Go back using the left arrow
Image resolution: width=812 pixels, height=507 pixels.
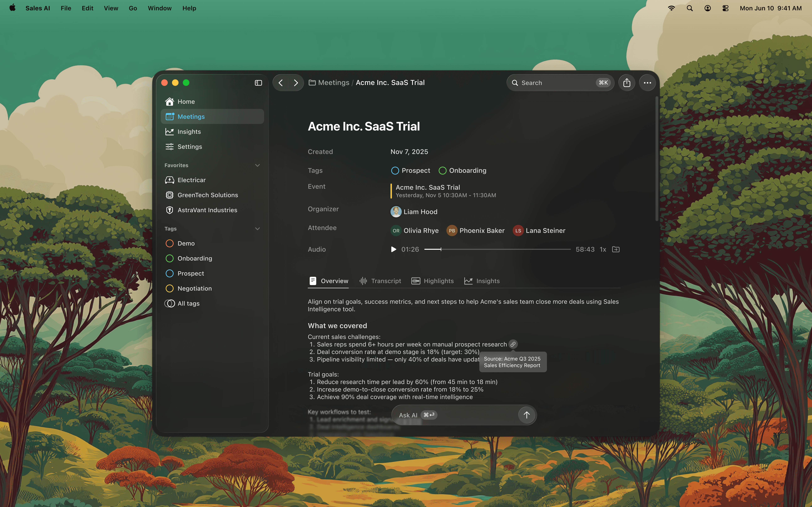[281, 83]
